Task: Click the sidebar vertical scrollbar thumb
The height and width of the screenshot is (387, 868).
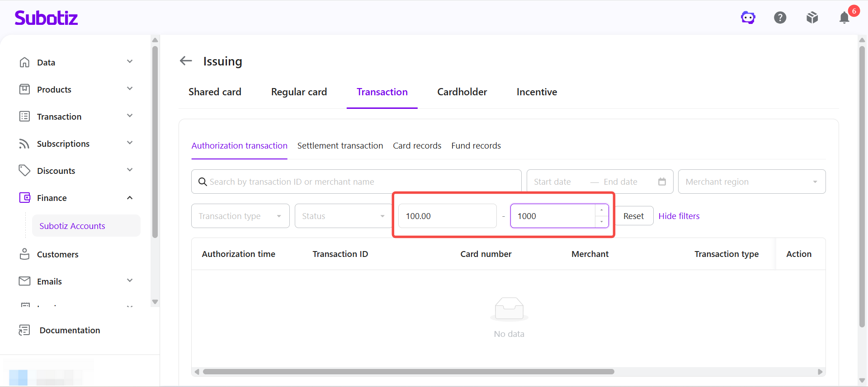Action: tap(155, 142)
